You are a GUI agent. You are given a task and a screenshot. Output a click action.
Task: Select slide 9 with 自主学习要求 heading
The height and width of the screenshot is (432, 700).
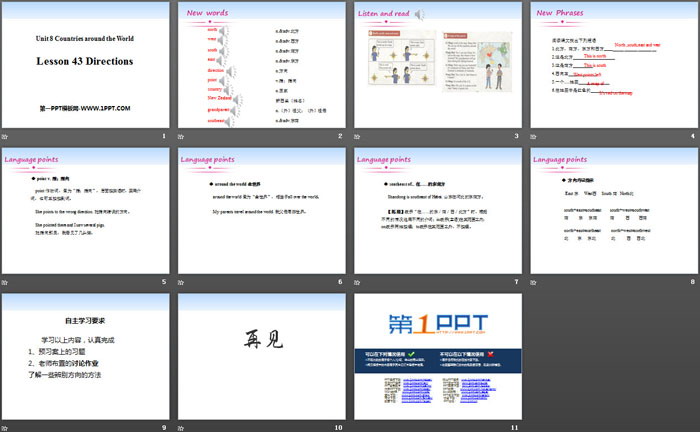coord(86,357)
